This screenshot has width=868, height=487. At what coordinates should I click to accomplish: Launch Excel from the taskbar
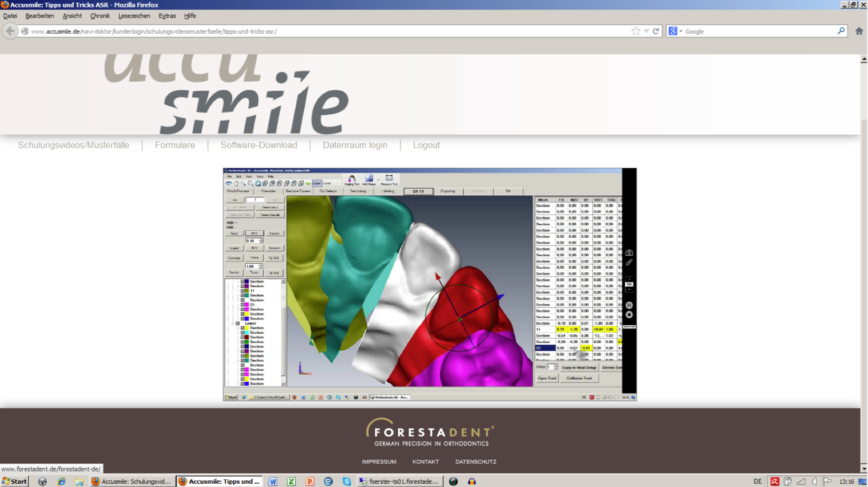pyautogui.click(x=291, y=482)
